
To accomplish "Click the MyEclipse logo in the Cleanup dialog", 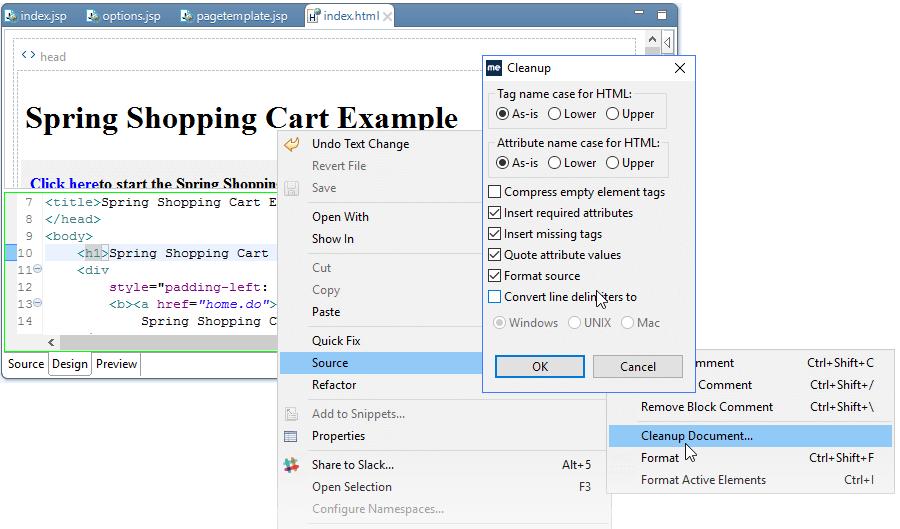I will (494, 68).
